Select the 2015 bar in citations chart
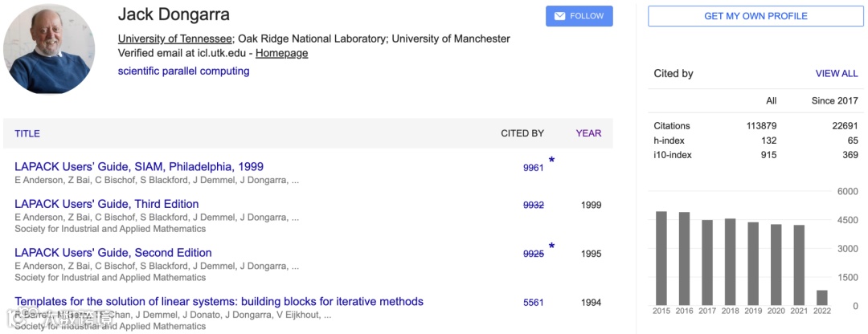Image resolution: width=868 pixels, height=334 pixels. pos(661,258)
